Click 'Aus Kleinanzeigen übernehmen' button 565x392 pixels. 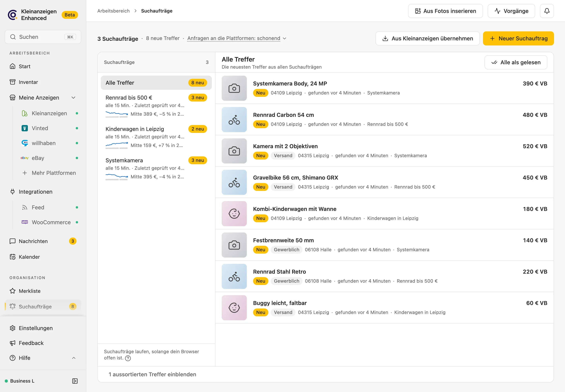tap(427, 39)
